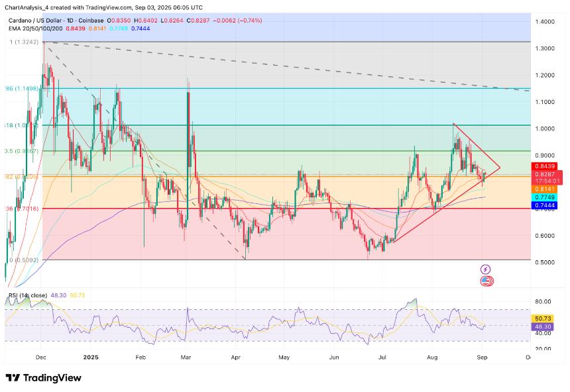Click the Mar label on the time axis

click(186, 357)
